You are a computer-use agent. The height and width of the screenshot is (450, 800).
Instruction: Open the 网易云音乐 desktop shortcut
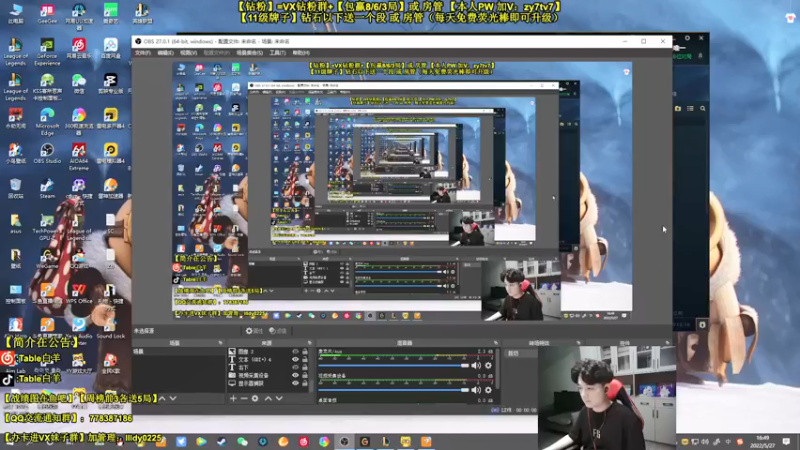click(x=79, y=48)
